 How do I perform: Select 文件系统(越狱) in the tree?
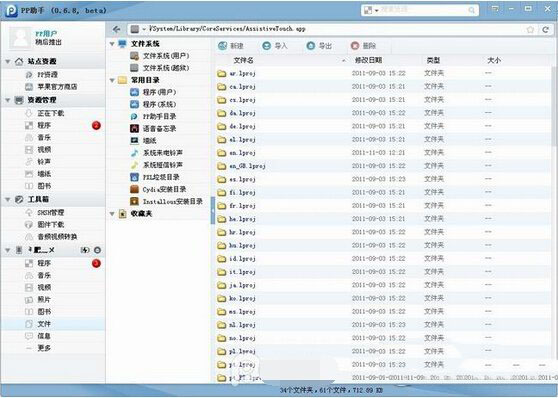[159, 68]
